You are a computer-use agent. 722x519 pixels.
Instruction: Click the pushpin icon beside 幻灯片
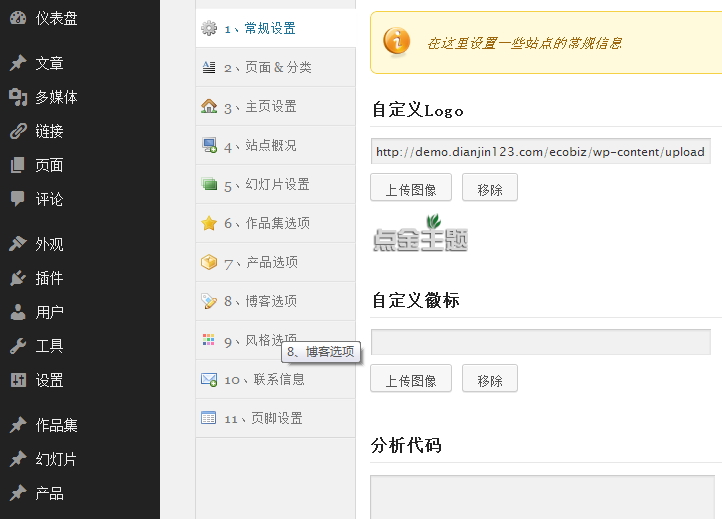(x=18, y=459)
